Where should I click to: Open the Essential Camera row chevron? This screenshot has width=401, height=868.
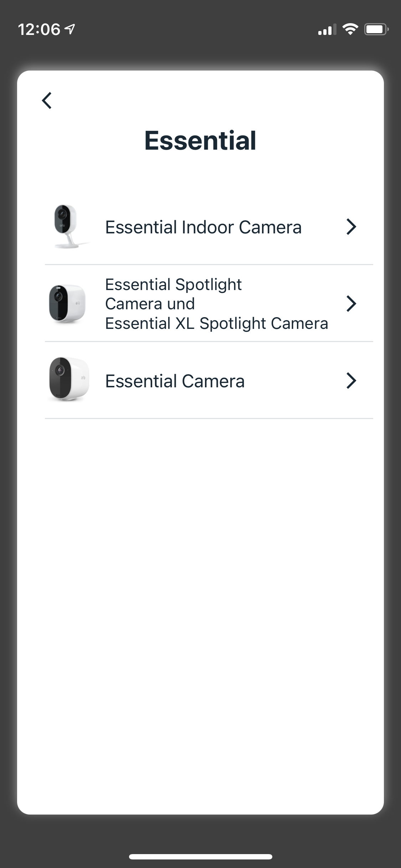(x=351, y=381)
